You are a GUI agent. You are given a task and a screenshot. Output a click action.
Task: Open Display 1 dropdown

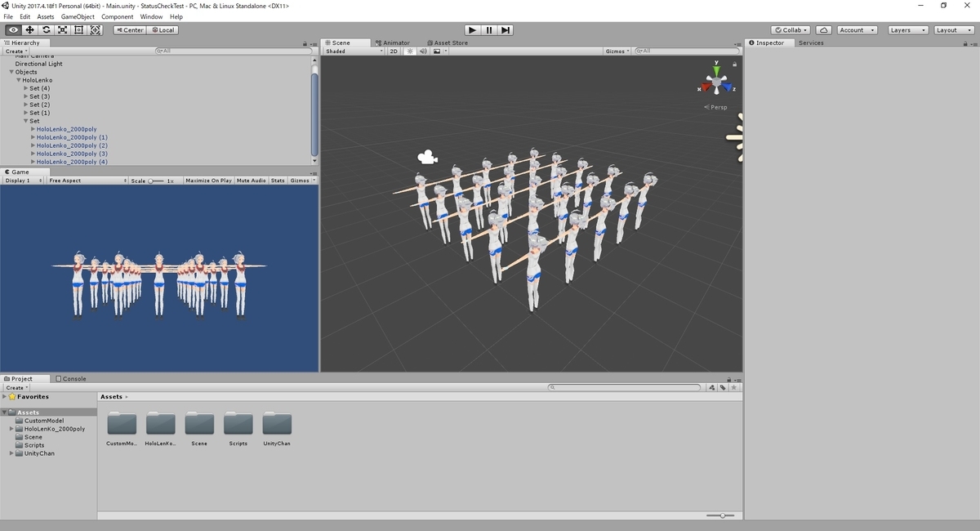(x=23, y=181)
